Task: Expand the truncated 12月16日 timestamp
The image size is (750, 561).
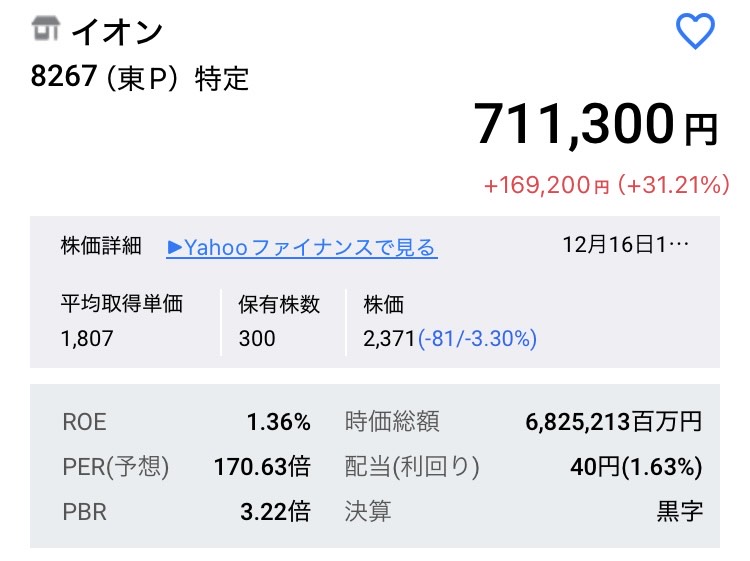Action: pyautogui.click(x=626, y=246)
